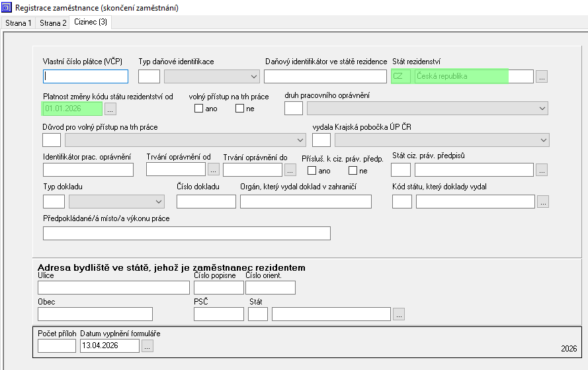The image size is (588, 370).
Task: Open calendar button for Trvání oprávnění od
Action: tap(214, 169)
